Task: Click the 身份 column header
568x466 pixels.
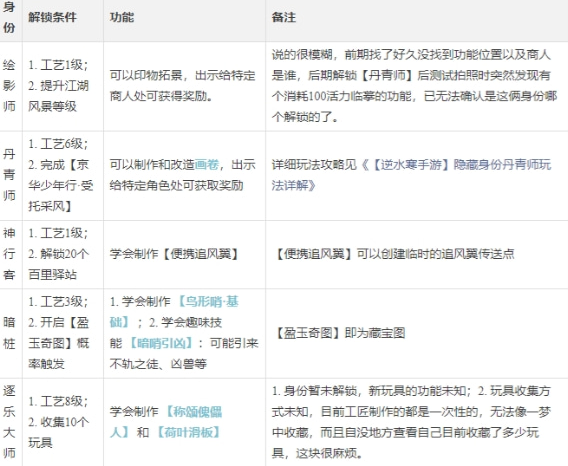Action: (x=9, y=17)
